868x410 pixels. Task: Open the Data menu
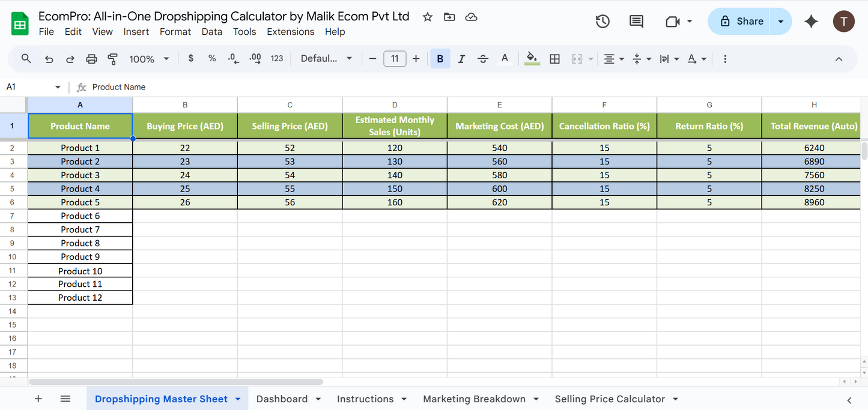pyautogui.click(x=212, y=32)
